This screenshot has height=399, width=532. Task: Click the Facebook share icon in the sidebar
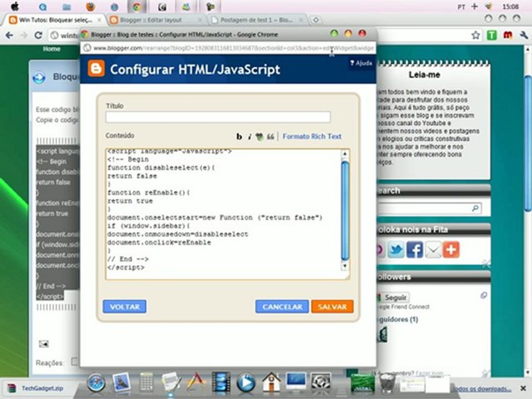coord(415,250)
